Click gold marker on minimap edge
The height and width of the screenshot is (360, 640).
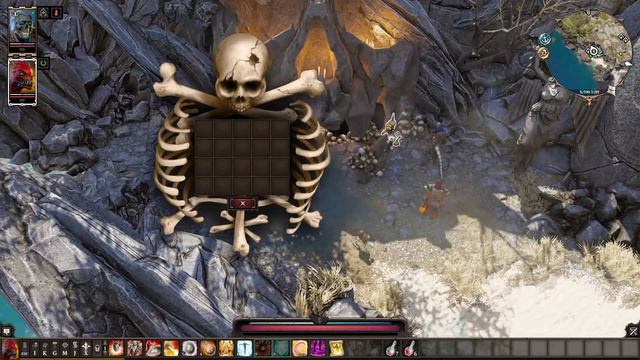coord(543,53)
